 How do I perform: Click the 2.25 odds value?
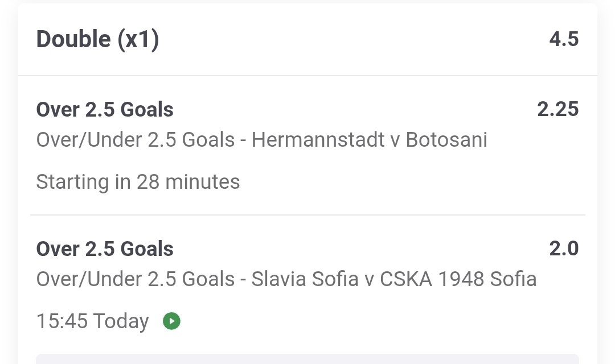pyautogui.click(x=557, y=109)
